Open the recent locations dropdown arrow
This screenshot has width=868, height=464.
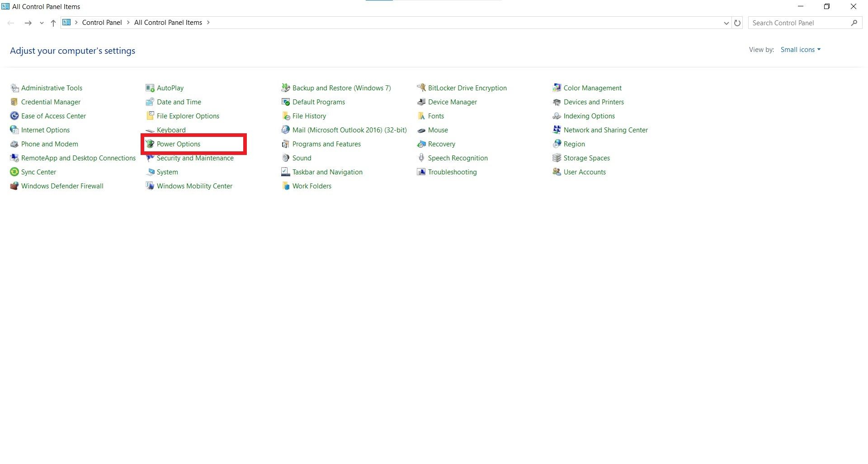tap(42, 23)
